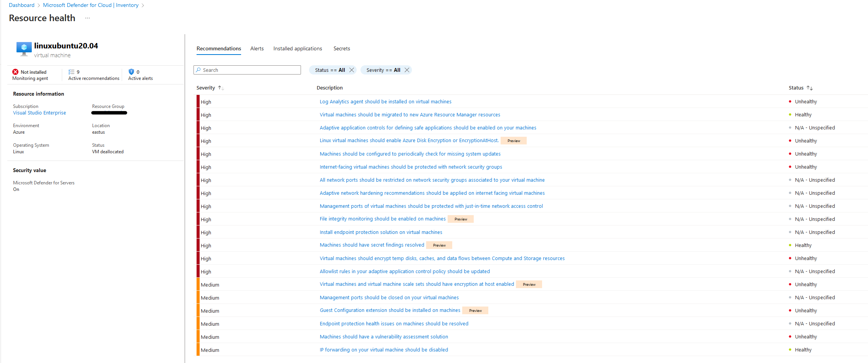The width and height of the screenshot is (868, 363).
Task: Click the redacted Resource Group value
Action: click(x=109, y=113)
